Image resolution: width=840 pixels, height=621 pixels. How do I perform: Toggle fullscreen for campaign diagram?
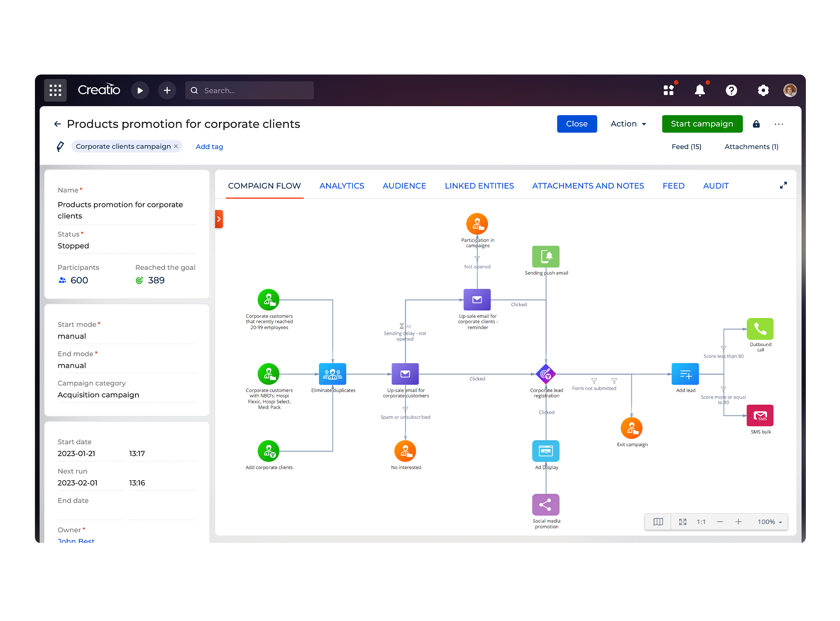[783, 186]
